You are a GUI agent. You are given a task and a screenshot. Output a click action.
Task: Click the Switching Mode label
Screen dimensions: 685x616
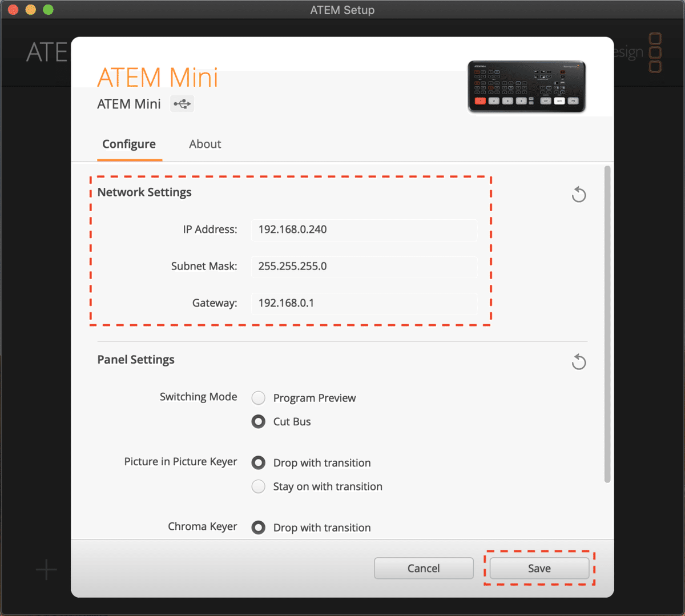pyautogui.click(x=198, y=397)
